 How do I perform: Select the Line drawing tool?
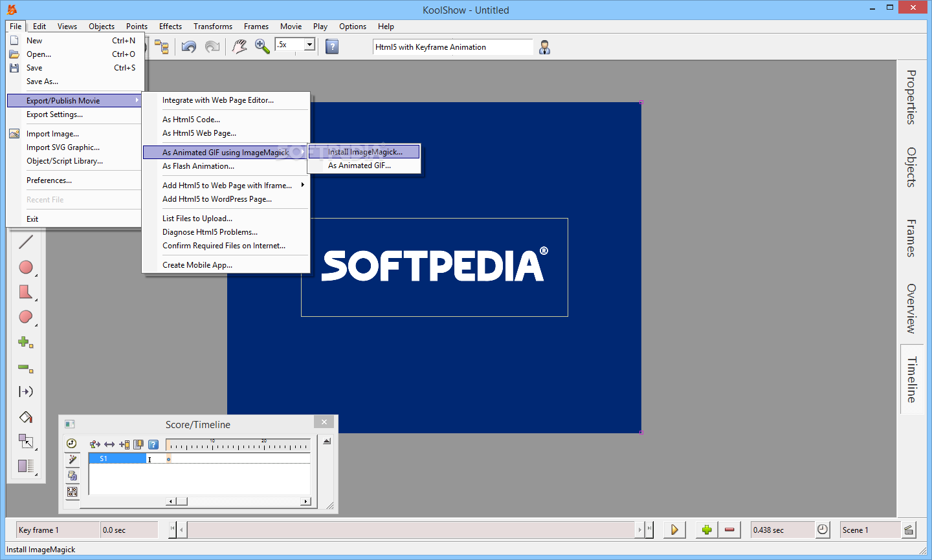26,242
